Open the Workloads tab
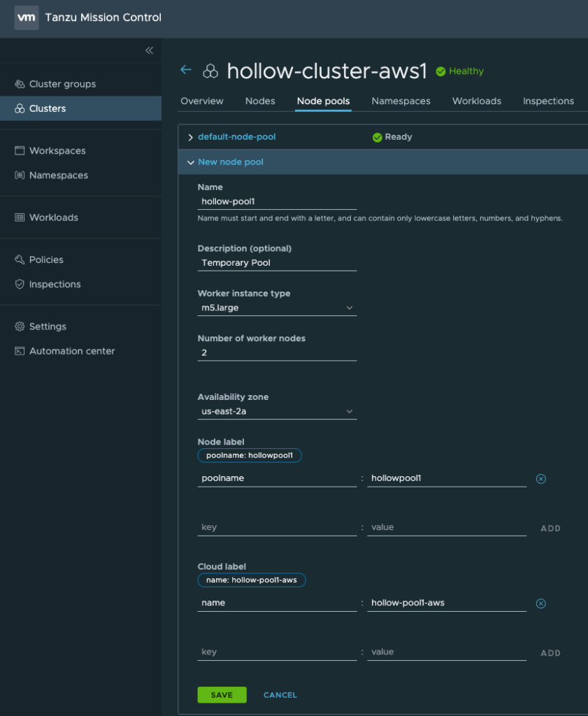 (x=476, y=101)
